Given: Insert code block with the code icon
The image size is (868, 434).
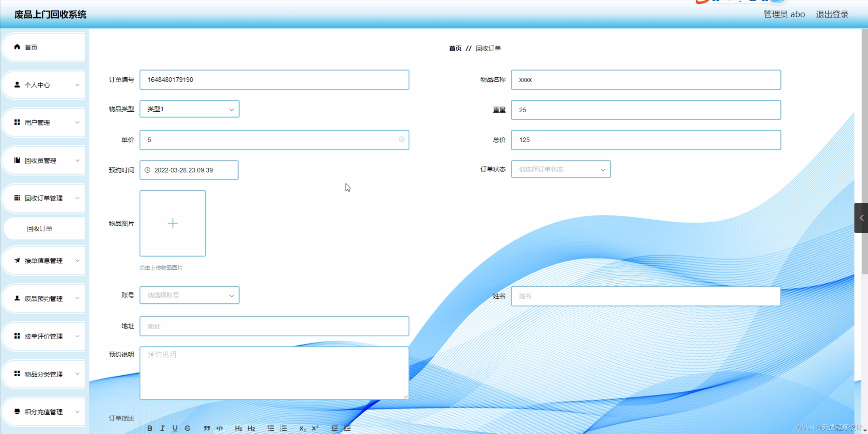Looking at the screenshot, I should (220, 428).
